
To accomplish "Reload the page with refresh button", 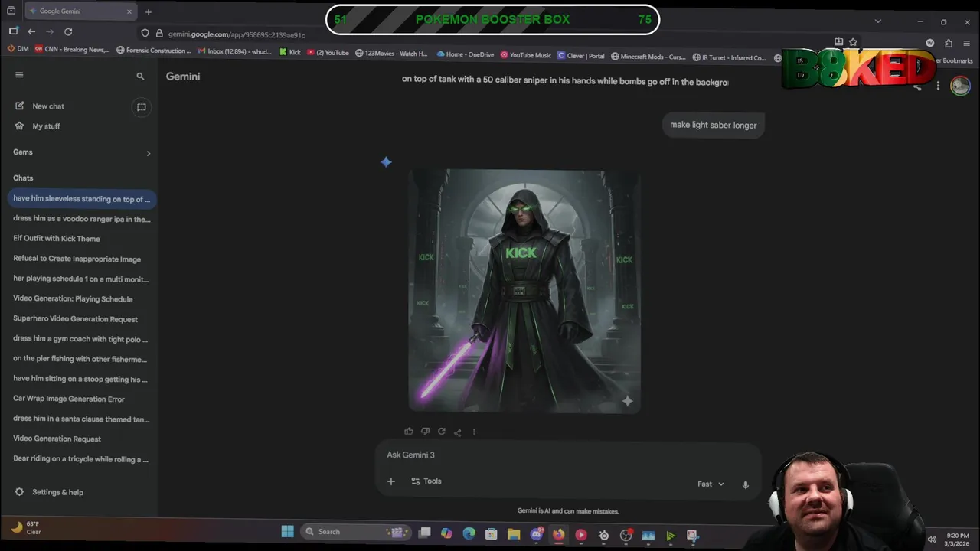I will [68, 31].
